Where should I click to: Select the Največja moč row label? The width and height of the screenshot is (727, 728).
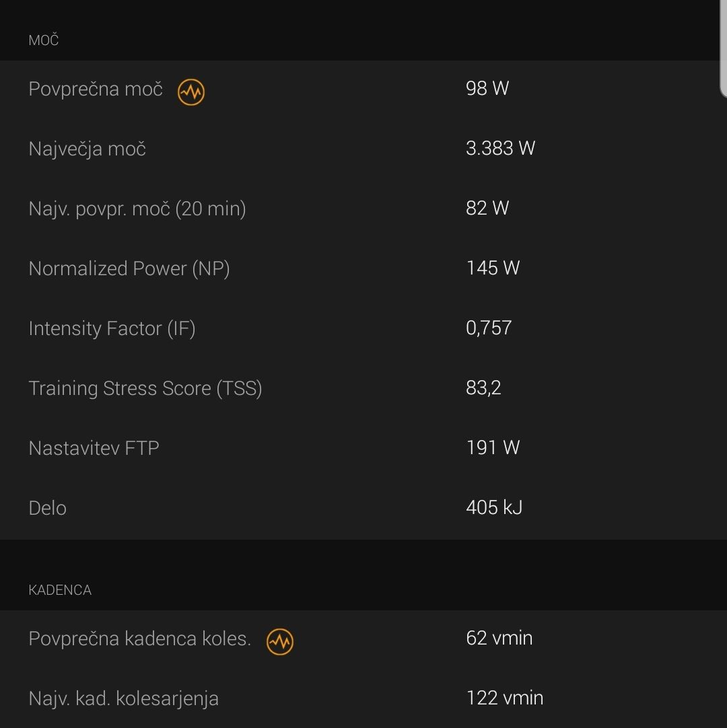click(88, 149)
